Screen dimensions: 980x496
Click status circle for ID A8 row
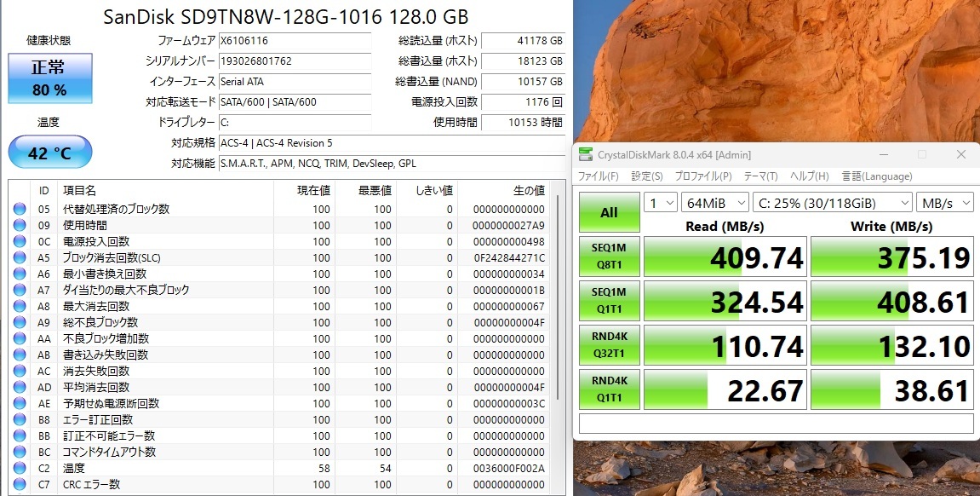click(x=20, y=307)
